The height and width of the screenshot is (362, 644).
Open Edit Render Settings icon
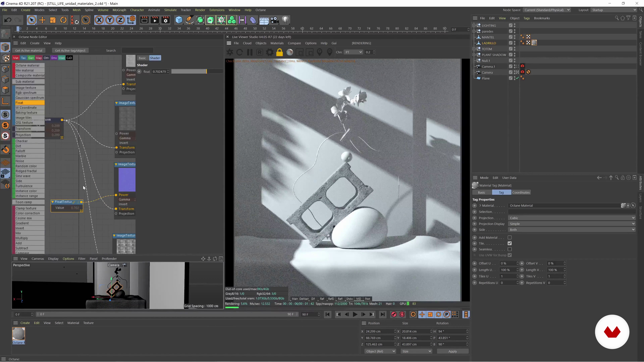click(166, 20)
